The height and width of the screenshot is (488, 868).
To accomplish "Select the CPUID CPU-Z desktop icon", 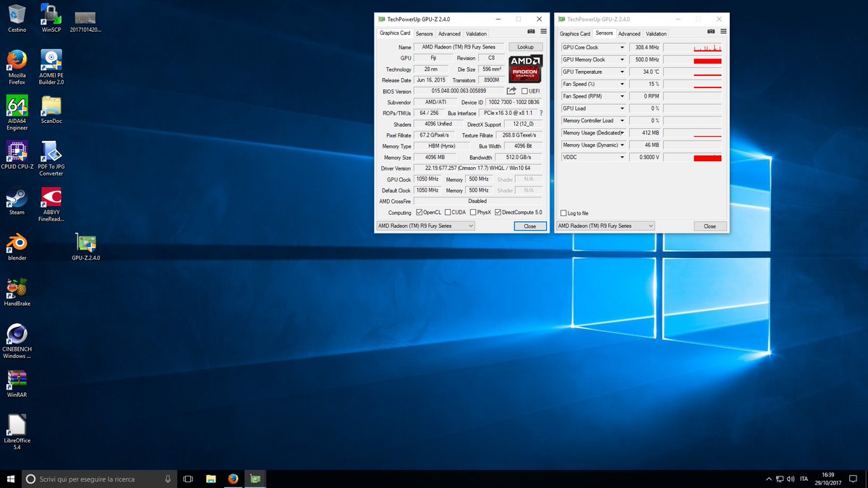I will 17,155.
